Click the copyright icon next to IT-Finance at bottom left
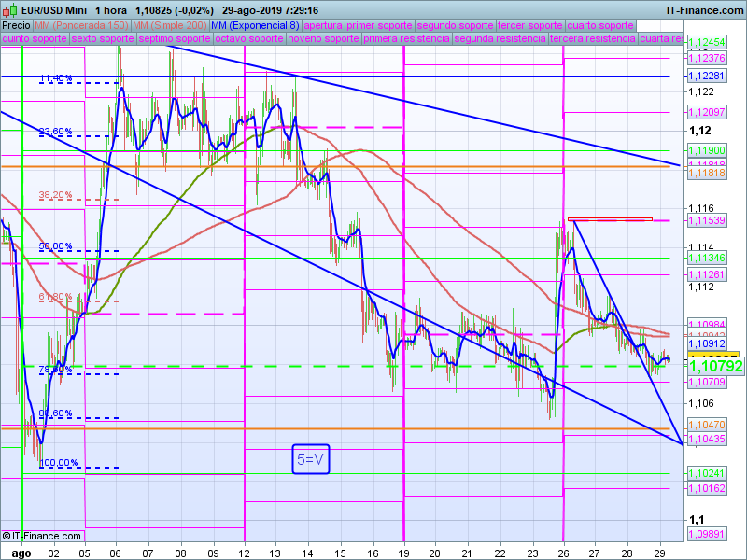This screenshot has width=747, height=560. pyautogui.click(x=7, y=536)
